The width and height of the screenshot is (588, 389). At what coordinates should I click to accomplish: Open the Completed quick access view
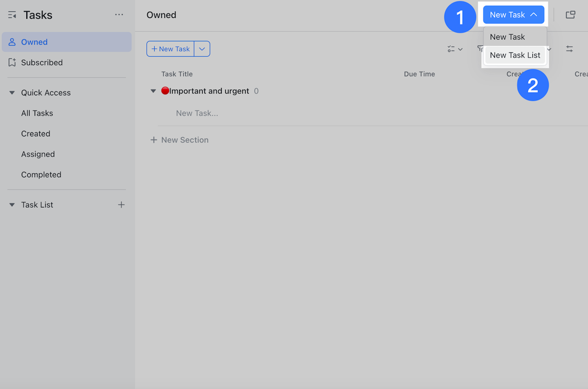41,174
